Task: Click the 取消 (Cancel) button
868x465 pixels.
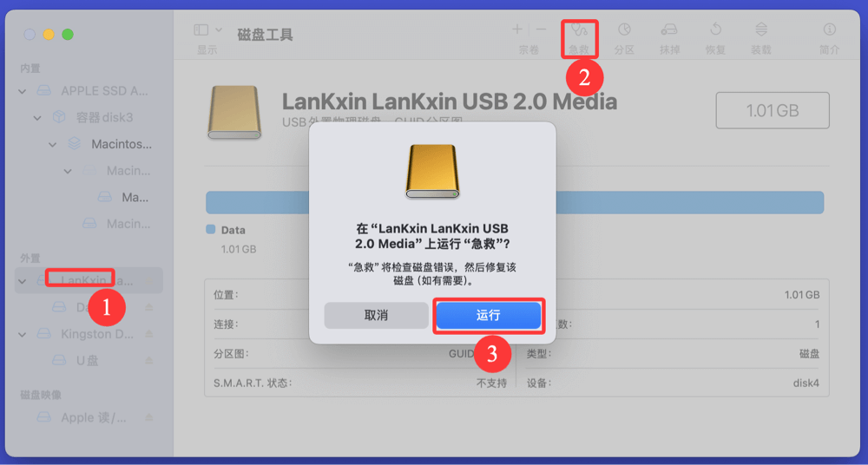Action: coord(377,316)
